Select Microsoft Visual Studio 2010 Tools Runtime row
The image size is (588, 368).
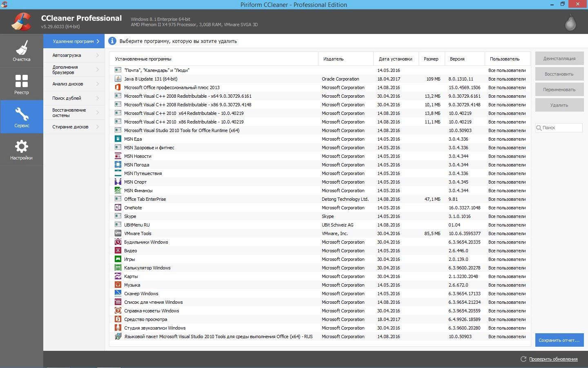pyautogui.click(x=320, y=130)
